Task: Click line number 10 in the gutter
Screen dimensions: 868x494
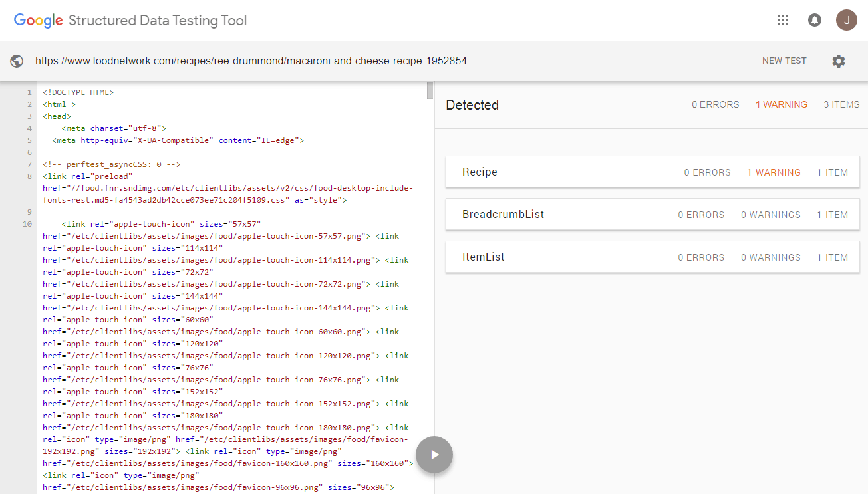Action: point(27,224)
